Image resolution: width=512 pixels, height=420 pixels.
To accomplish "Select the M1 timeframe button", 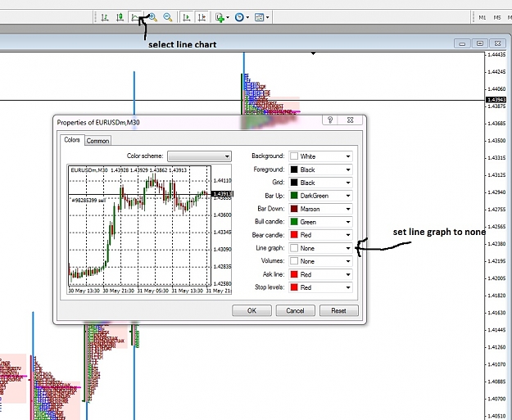I will click(x=483, y=18).
